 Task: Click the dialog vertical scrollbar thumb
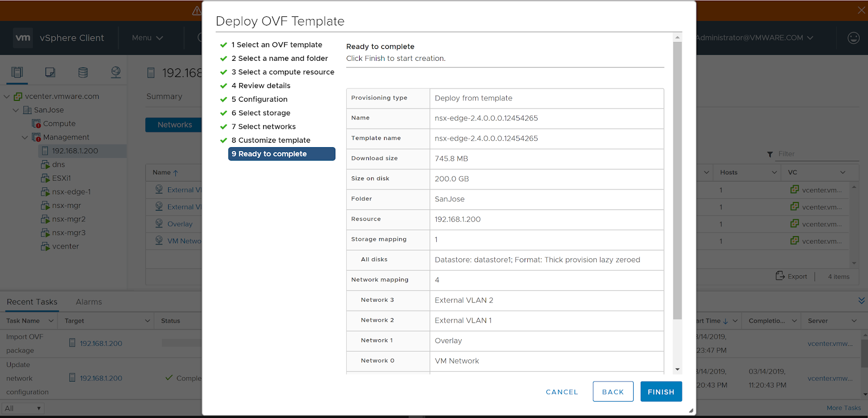tap(677, 180)
